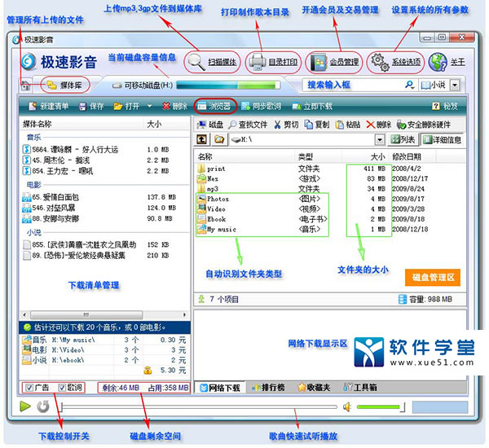The height and width of the screenshot is (448, 489).
Task: Click 安全删除硬件 safely remove hardware
Action: coord(424,125)
